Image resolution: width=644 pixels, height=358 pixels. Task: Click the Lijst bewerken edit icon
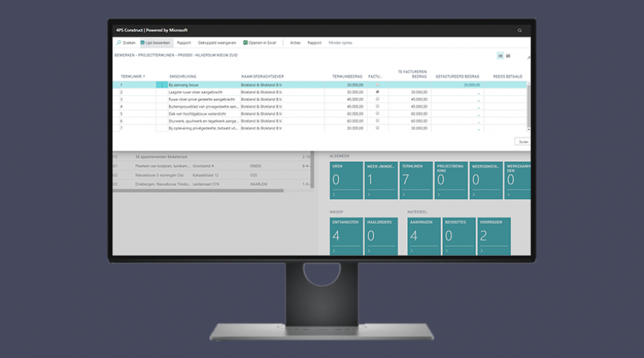pyautogui.click(x=142, y=42)
